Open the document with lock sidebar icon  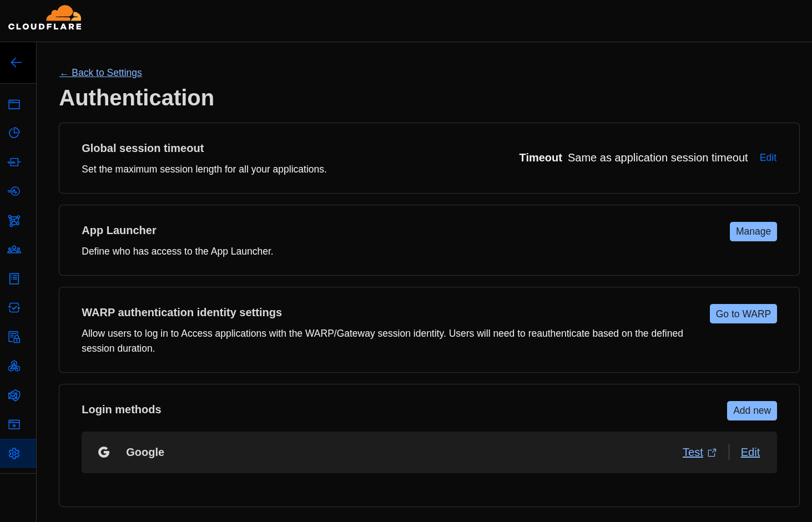(x=14, y=337)
